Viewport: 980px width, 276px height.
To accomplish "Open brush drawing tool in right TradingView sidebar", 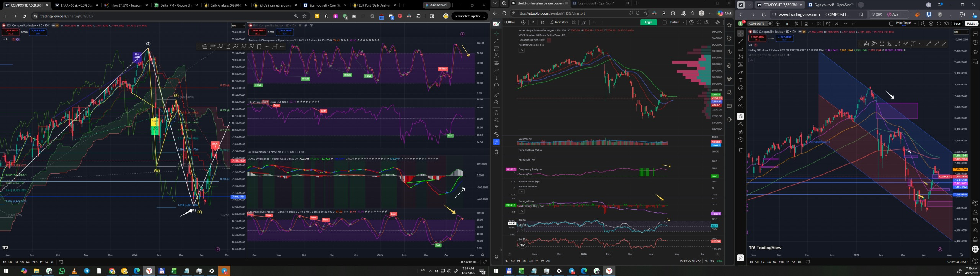I will point(740,72).
